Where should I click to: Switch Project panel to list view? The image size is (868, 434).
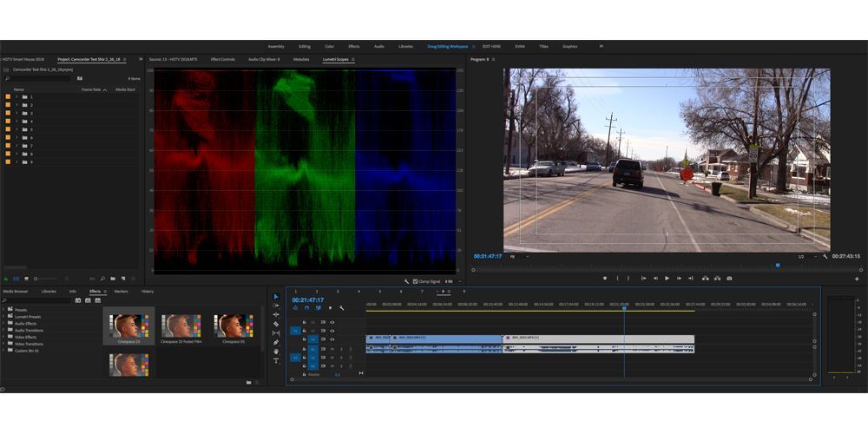(x=16, y=279)
